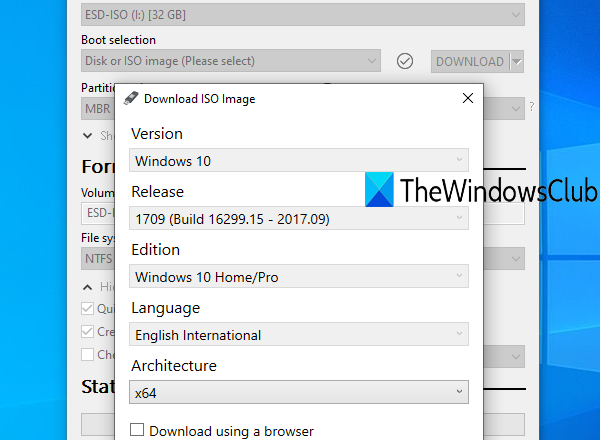Open the Target system dropdown in Rufus
The height and width of the screenshot is (440, 600).
tap(504, 109)
